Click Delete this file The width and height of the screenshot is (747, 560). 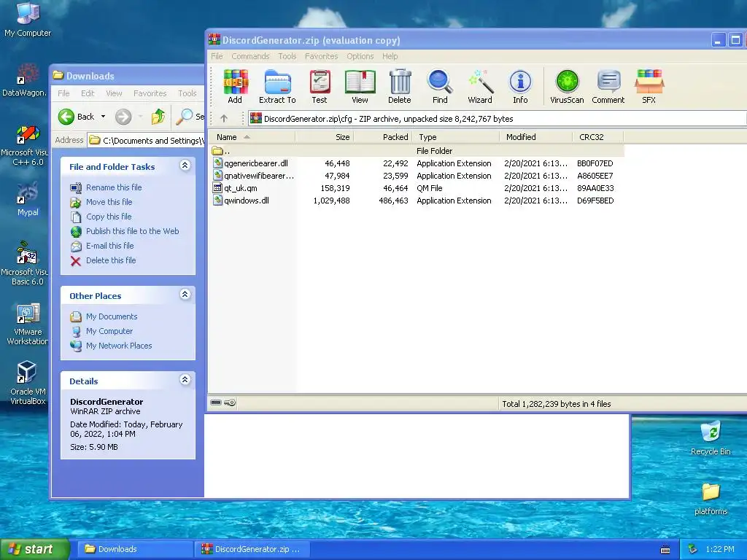pos(111,260)
